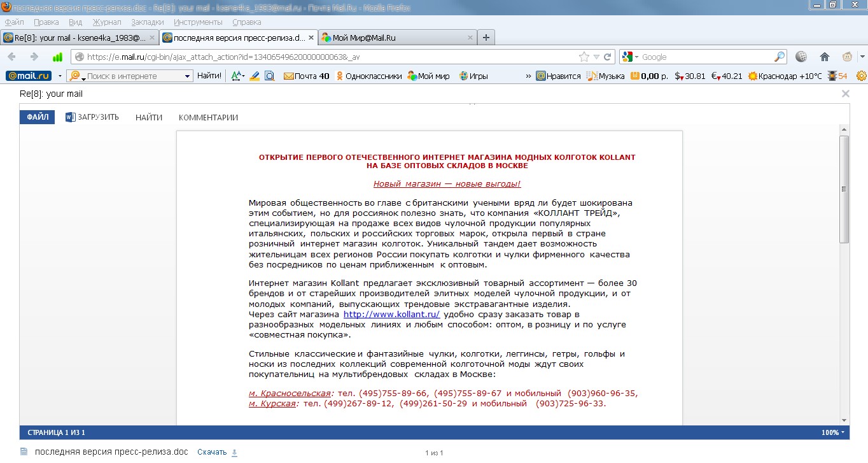Click the Найти! search button
The image size is (868, 463).
(209, 76)
